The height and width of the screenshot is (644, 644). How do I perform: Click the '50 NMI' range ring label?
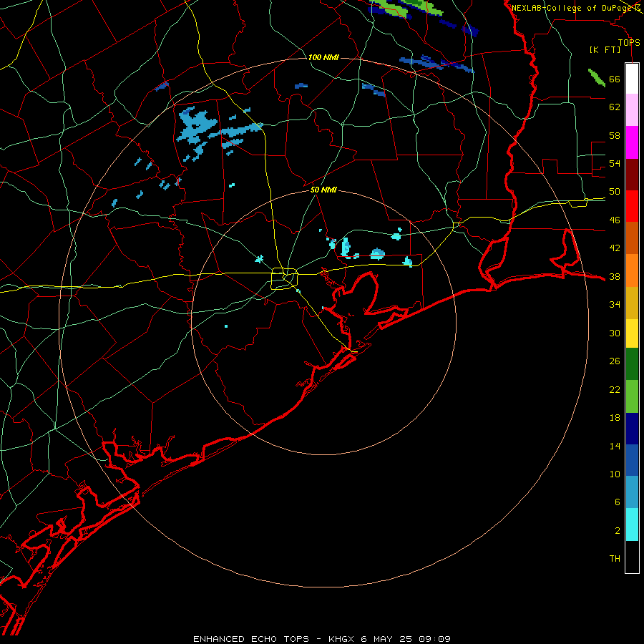tap(323, 190)
